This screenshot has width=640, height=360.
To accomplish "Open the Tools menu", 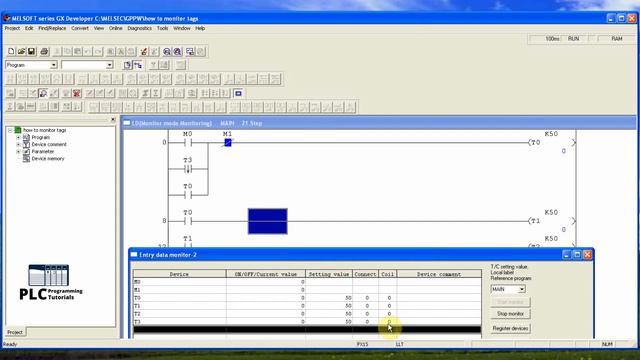I will (x=162, y=28).
